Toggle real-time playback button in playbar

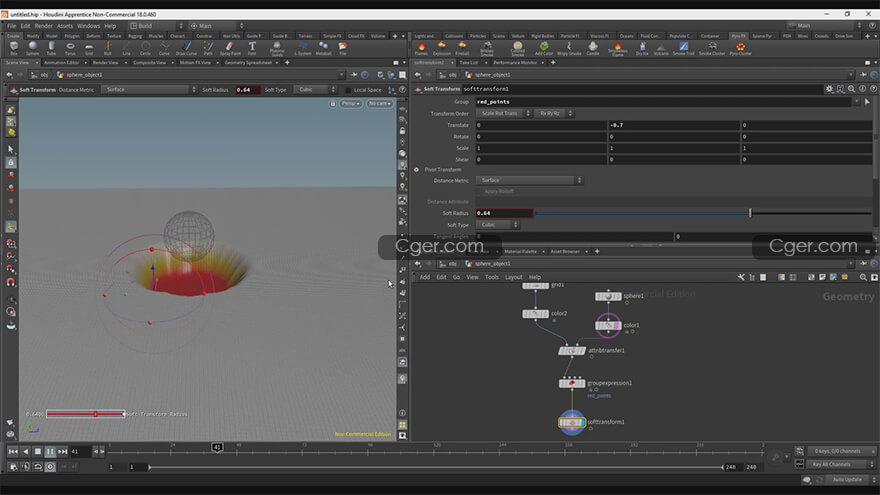tap(51, 467)
